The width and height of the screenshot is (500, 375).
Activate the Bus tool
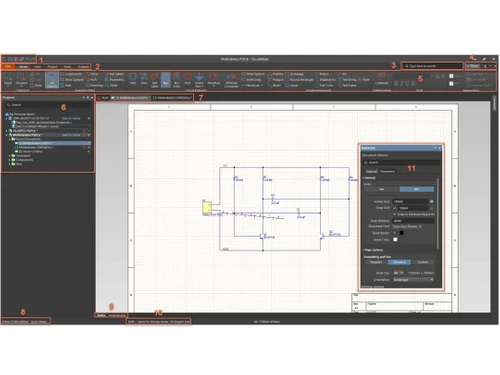click(166, 80)
